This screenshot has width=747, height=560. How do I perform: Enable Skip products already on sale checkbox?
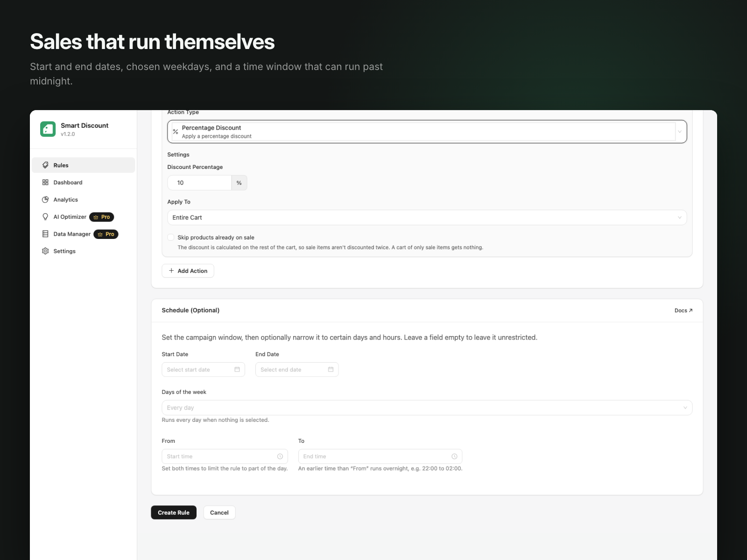pos(171,237)
